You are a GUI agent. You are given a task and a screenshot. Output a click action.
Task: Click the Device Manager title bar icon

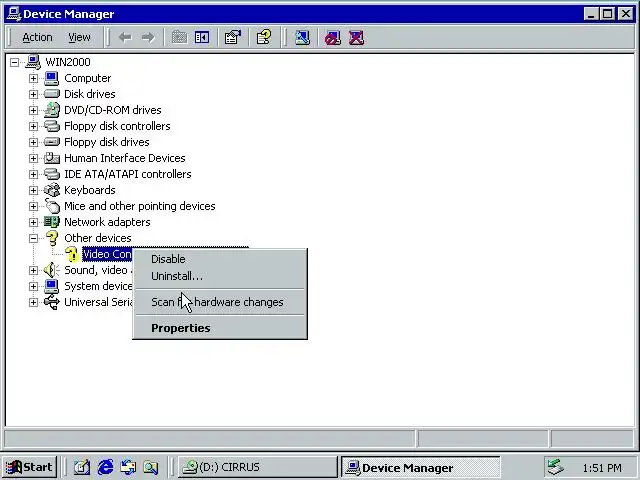(x=14, y=14)
